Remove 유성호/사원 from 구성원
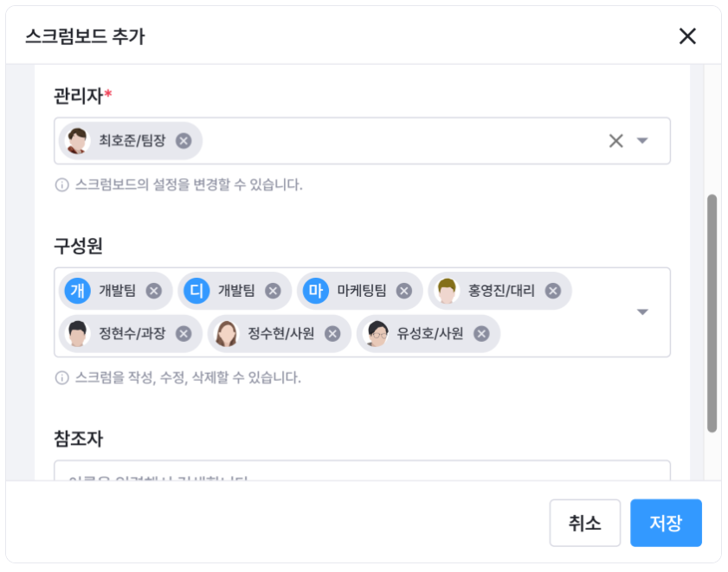The height and width of the screenshot is (572, 728). [x=481, y=333]
